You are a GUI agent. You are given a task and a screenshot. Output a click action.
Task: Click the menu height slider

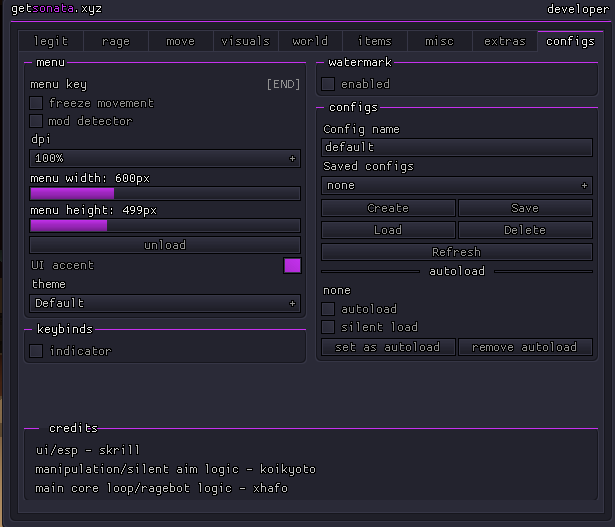pyautogui.click(x=165, y=226)
